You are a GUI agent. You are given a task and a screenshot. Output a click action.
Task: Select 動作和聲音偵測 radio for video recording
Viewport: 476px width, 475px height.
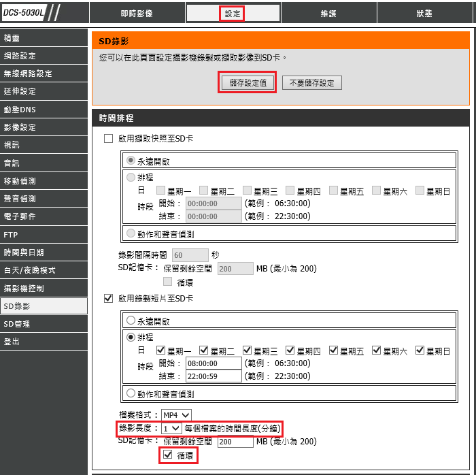click(x=131, y=393)
